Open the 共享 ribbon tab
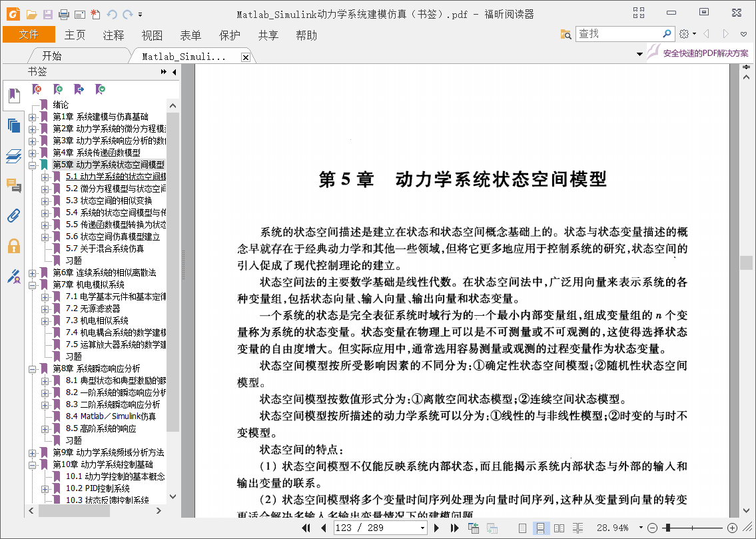 268,35
